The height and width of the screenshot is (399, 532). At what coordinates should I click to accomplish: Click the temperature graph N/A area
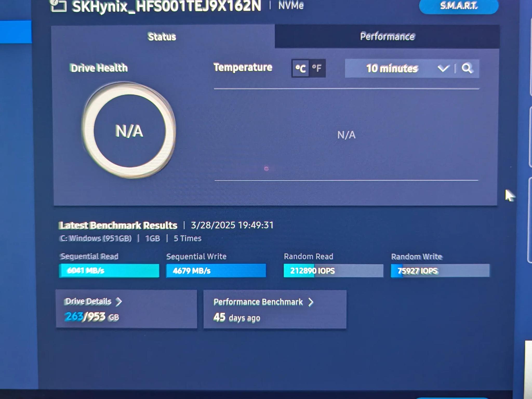346,135
